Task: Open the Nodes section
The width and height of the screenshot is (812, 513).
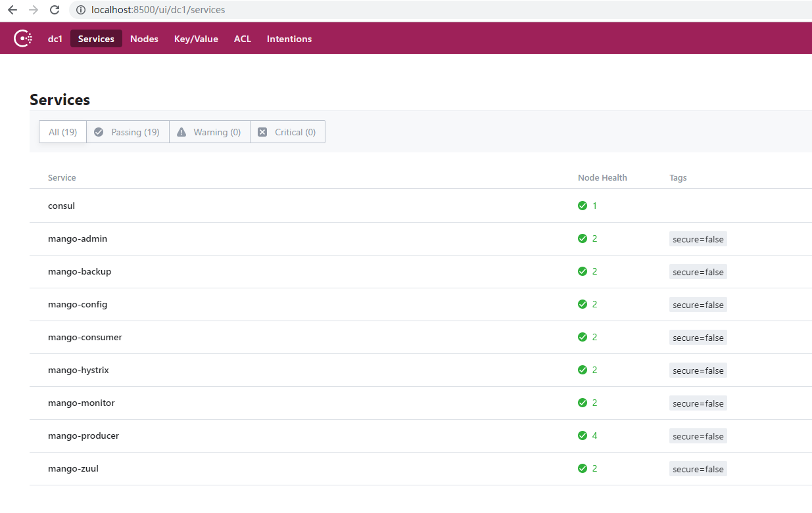Action: tap(144, 39)
